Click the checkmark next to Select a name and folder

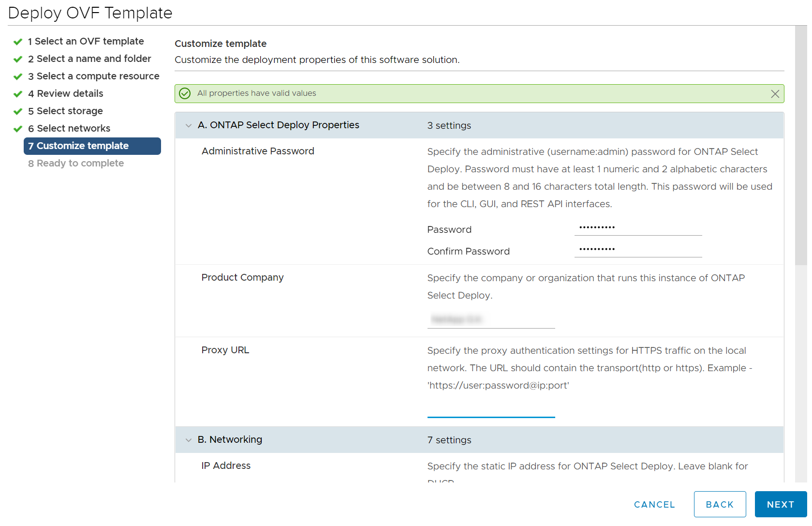click(x=17, y=59)
